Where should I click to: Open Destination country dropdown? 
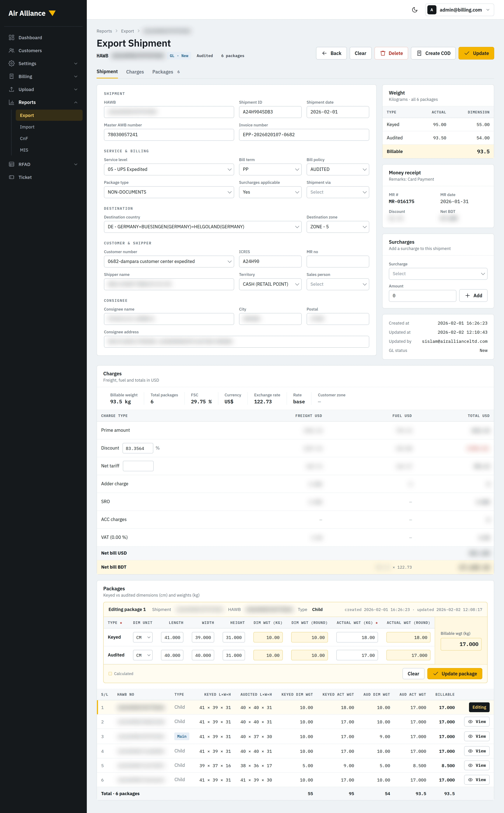coord(203,227)
